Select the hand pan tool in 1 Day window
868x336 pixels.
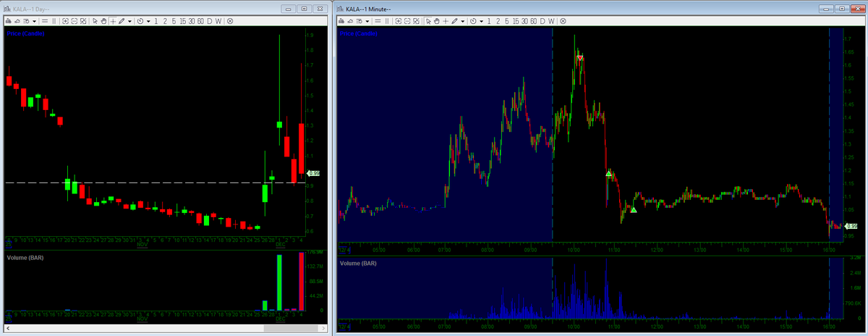104,21
